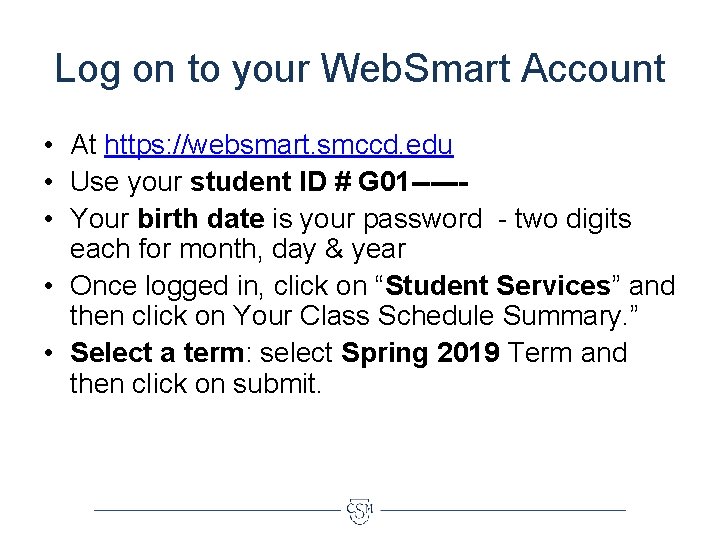The width and height of the screenshot is (720, 540).
Task: Click the horizontal line left of CSM logo
Action: (x=215, y=510)
